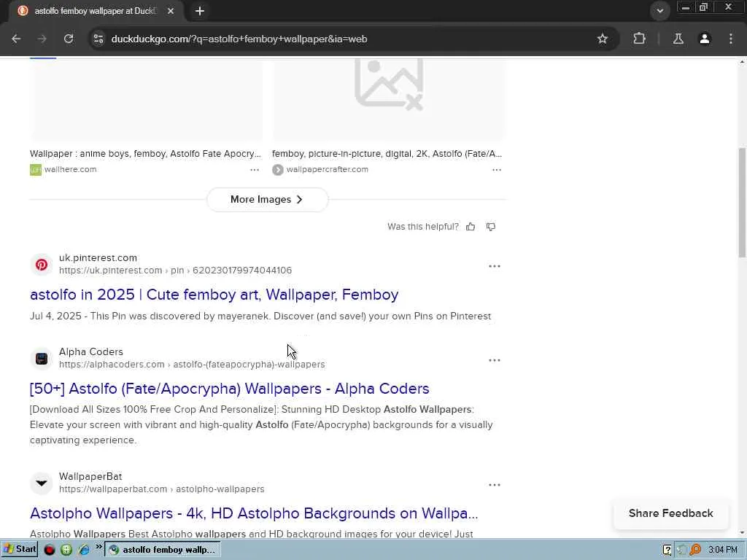This screenshot has height=560, width=747.
Task: Open wallpaperbat.com URL link
Action: (161, 489)
